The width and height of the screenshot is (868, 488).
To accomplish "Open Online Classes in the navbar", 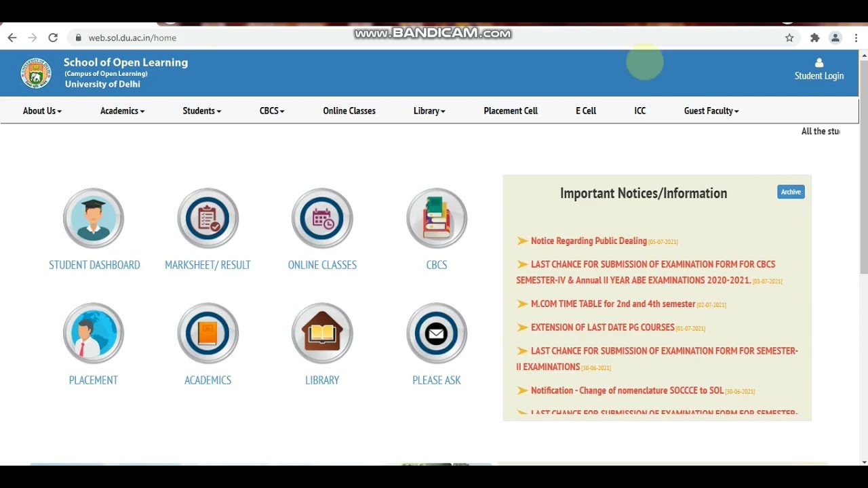I will (349, 110).
